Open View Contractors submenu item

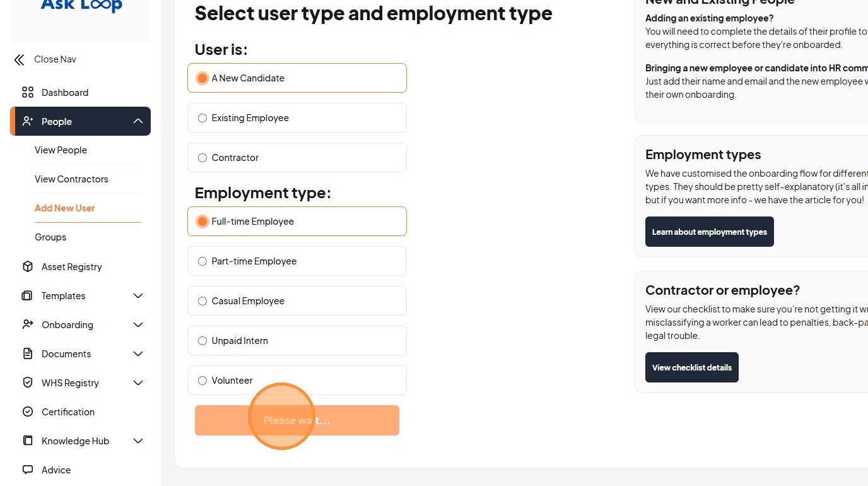[x=71, y=179]
